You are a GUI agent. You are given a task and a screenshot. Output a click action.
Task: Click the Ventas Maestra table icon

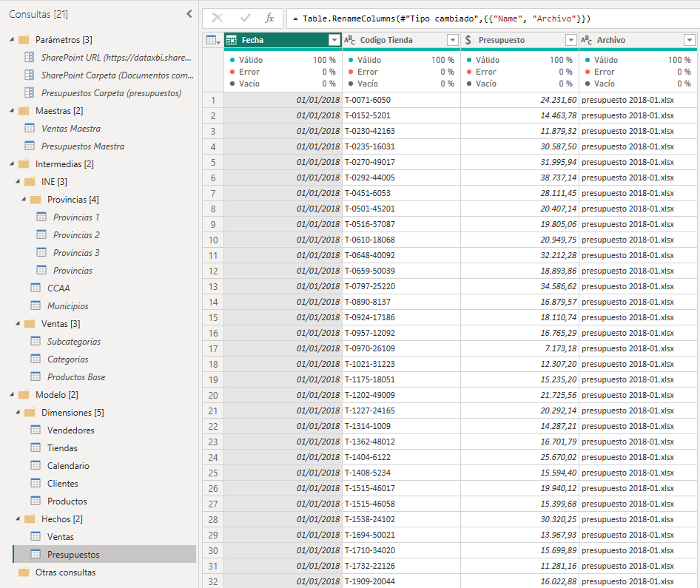[30, 128]
